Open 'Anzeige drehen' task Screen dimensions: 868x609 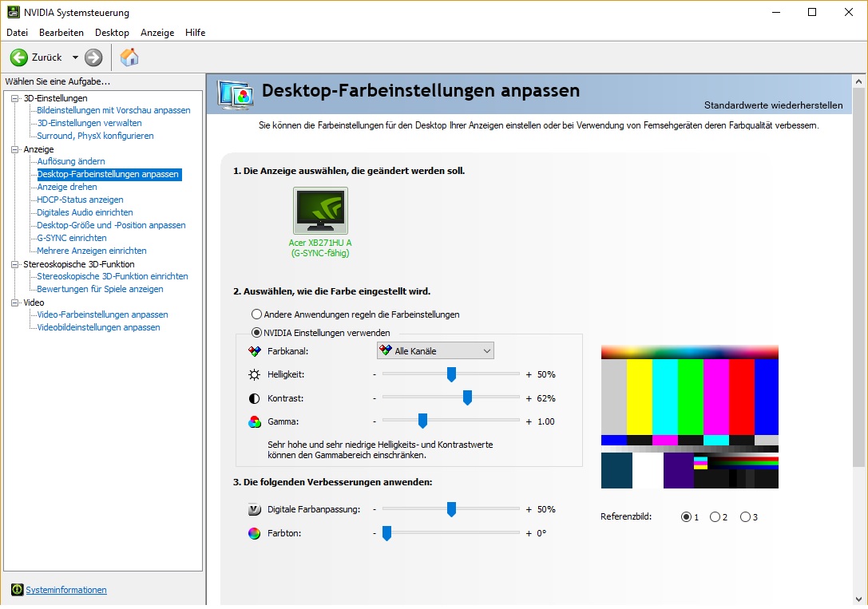(67, 187)
